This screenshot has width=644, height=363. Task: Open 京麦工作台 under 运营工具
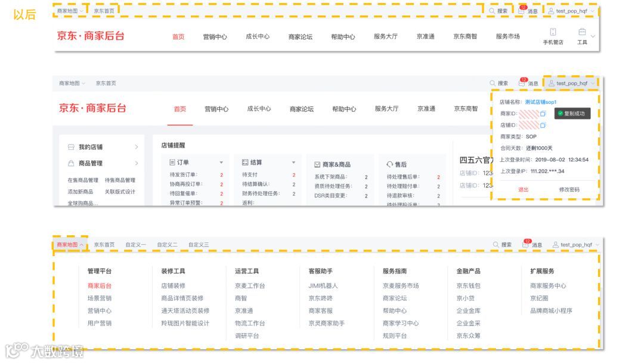250,286
